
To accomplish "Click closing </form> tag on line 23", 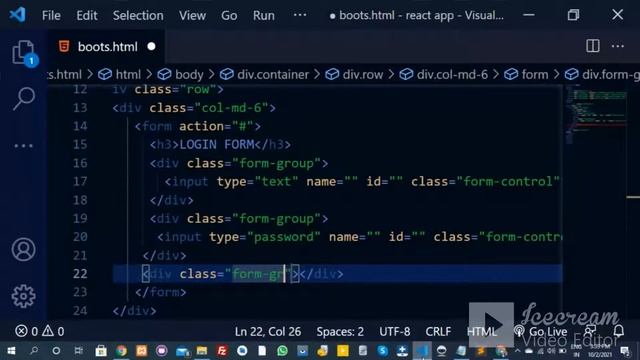I will [x=161, y=292].
